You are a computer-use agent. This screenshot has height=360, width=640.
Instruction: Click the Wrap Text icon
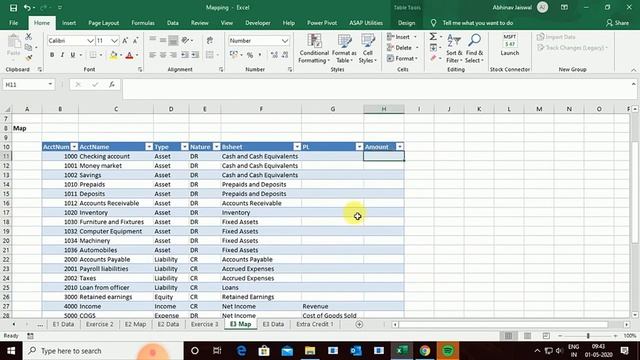(x=210, y=40)
